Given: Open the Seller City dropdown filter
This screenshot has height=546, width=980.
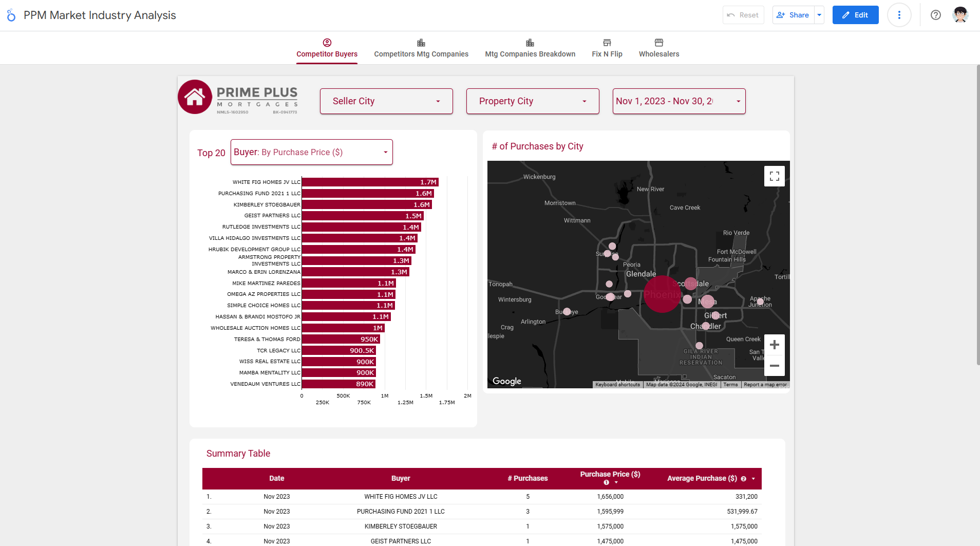Looking at the screenshot, I should pos(386,101).
